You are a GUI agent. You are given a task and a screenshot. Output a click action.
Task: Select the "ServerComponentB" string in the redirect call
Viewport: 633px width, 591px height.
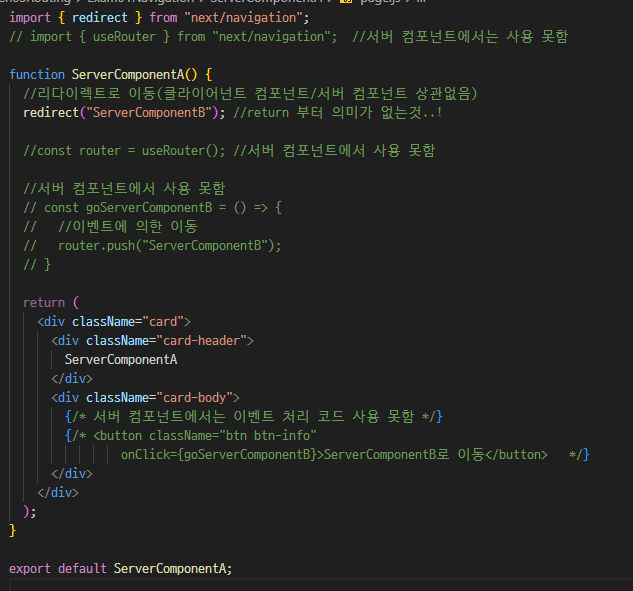tap(149, 113)
